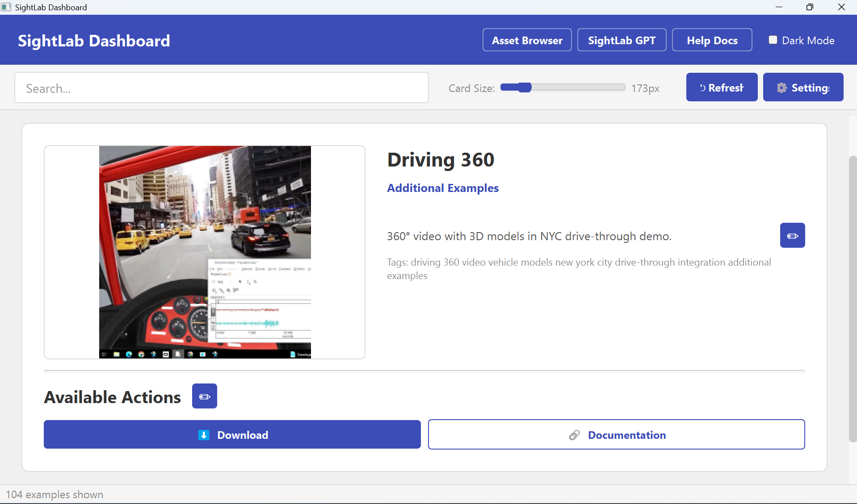Open the Documentation link button
857x504 pixels.
point(616,435)
